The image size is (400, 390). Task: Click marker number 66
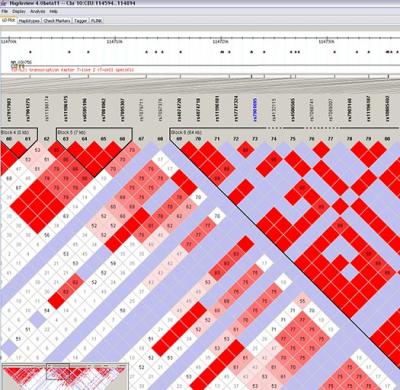pos(122,139)
